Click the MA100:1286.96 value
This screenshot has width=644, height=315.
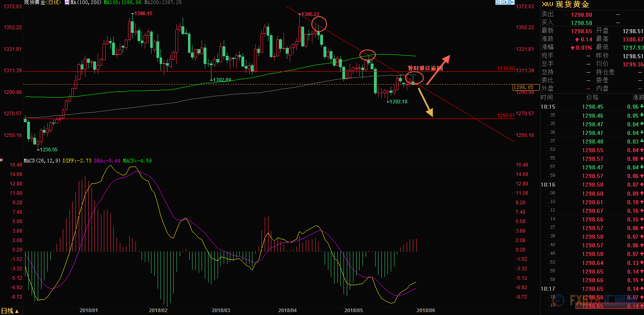(122, 2)
